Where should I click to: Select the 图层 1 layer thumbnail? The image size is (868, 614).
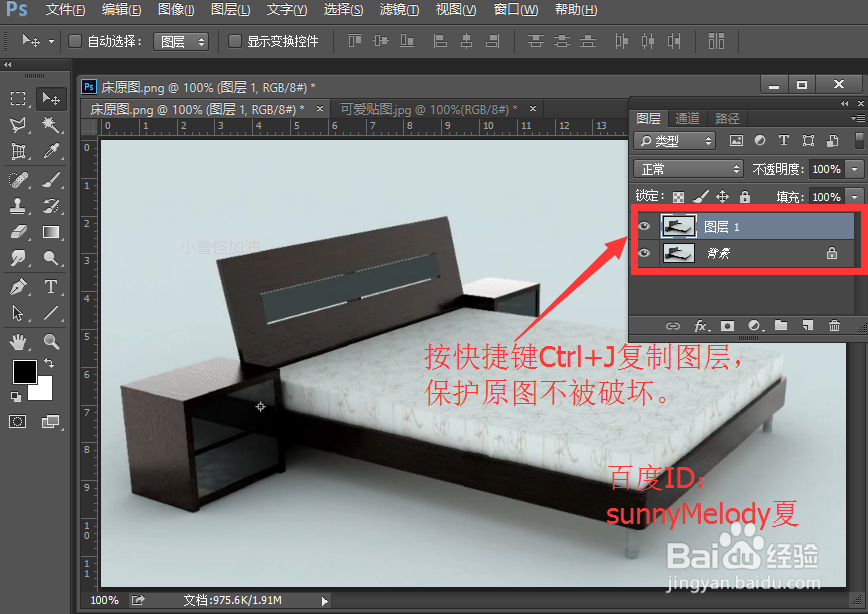click(x=678, y=226)
